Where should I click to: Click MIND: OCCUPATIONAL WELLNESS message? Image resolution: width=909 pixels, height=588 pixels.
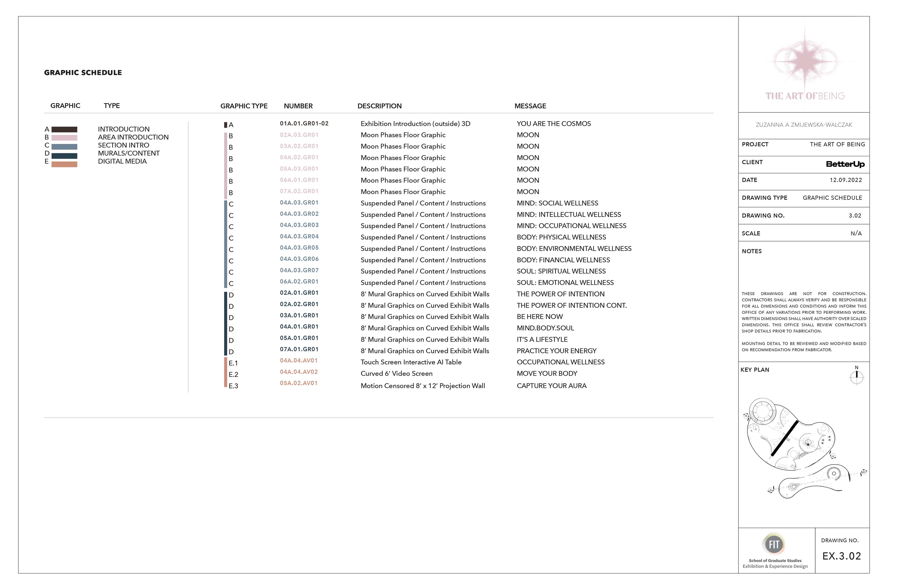(571, 226)
